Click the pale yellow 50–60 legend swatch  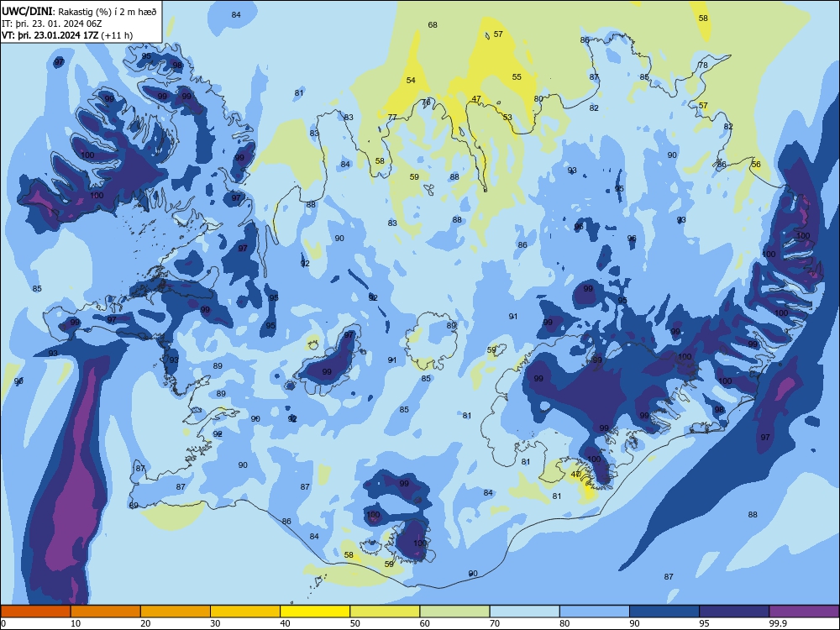(x=385, y=612)
